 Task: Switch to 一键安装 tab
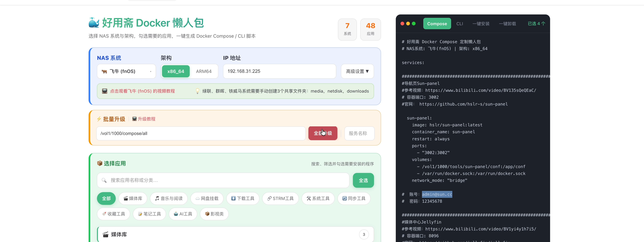pos(481,24)
